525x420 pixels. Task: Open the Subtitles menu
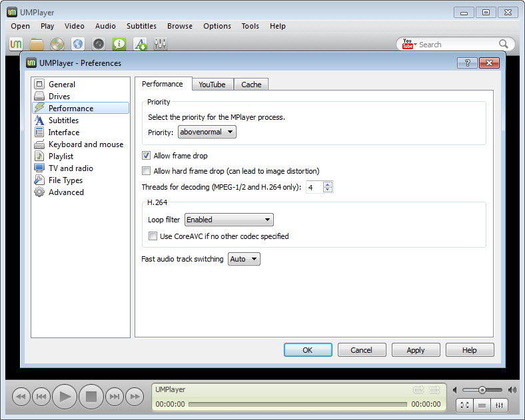click(141, 26)
